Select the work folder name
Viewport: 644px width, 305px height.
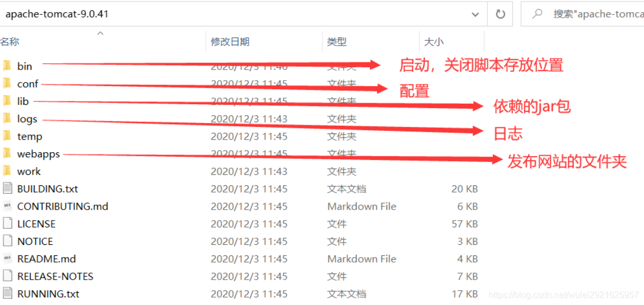pos(29,172)
